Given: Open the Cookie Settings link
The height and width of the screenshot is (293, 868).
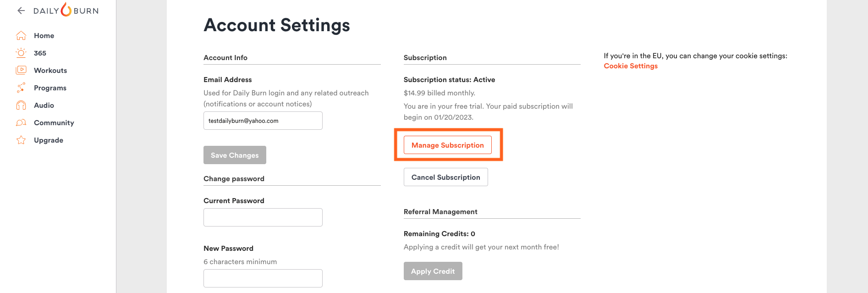Looking at the screenshot, I should [631, 66].
